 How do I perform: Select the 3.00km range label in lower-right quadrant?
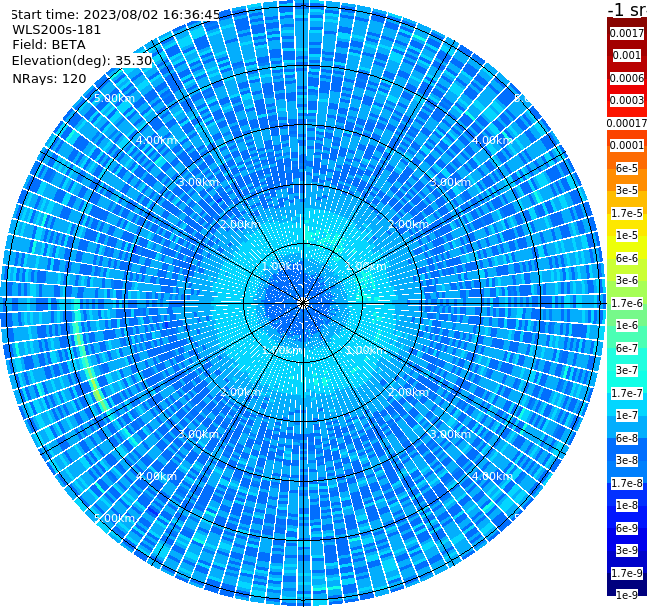(450, 434)
